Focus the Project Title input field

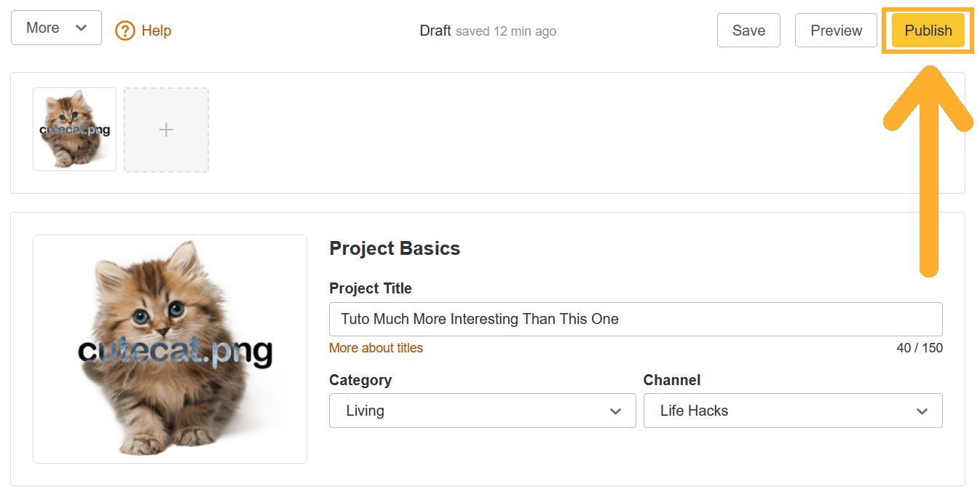(635, 319)
